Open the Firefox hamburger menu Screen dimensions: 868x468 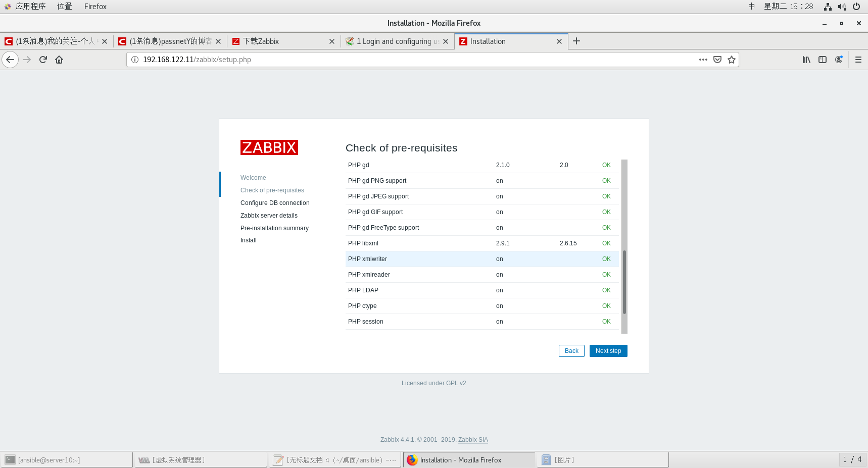coord(858,60)
